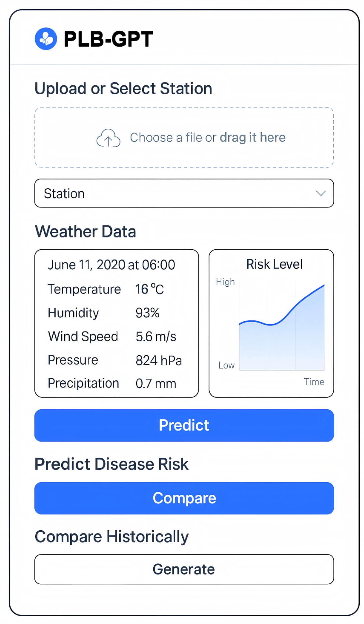The image size is (364, 624).
Task: Click the Wind Speed value 5.6 m/s
Action: [156, 336]
